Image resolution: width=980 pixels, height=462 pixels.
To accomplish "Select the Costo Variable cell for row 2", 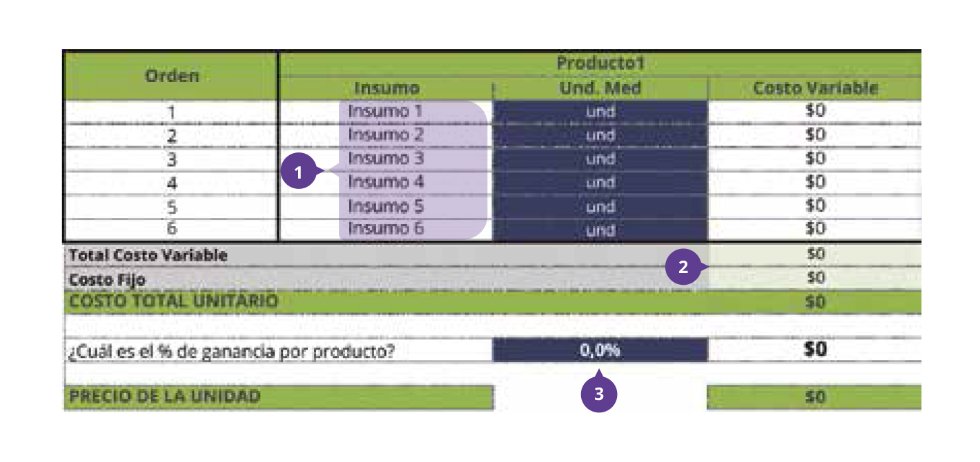I will [815, 134].
